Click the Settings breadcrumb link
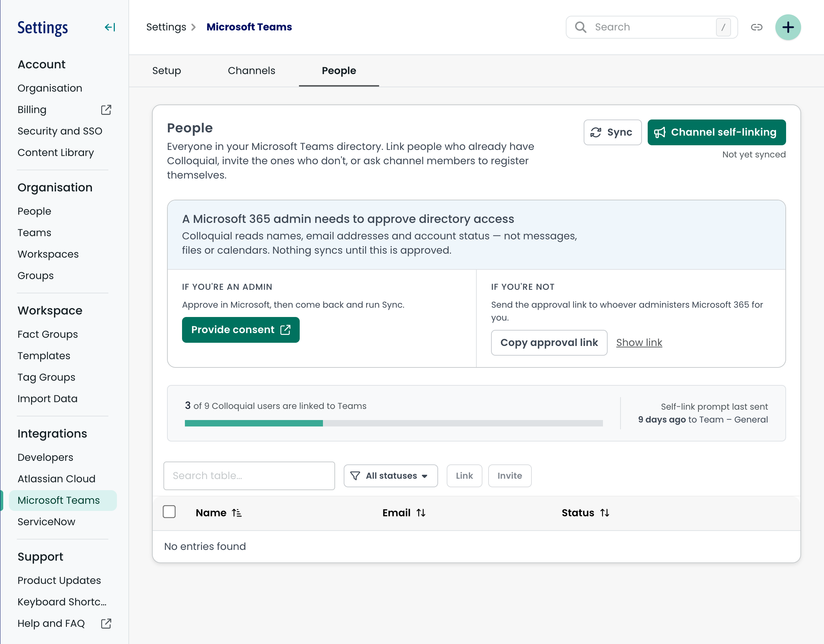824x644 pixels. coord(166,27)
